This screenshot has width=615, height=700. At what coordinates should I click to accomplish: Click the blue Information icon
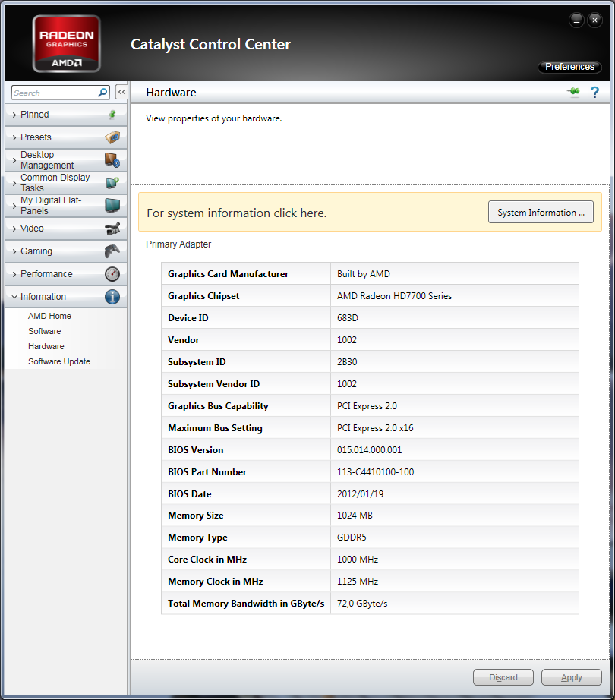coord(112,297)
